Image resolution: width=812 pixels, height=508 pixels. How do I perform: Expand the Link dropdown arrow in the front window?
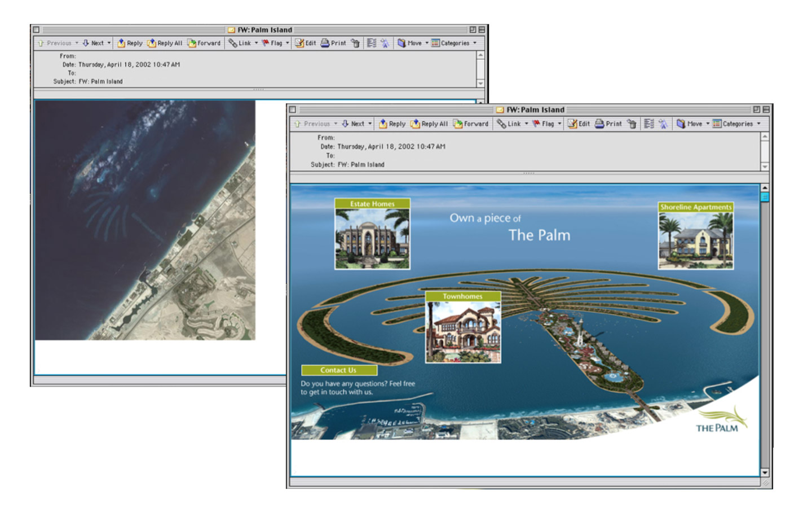[x=526, y=124]
